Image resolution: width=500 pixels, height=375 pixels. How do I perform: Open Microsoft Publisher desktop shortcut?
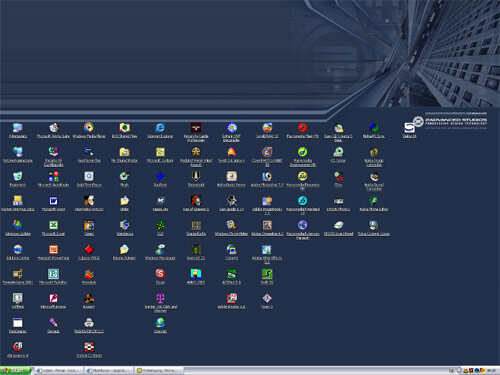pyautogui.click(x=53, y=274)
